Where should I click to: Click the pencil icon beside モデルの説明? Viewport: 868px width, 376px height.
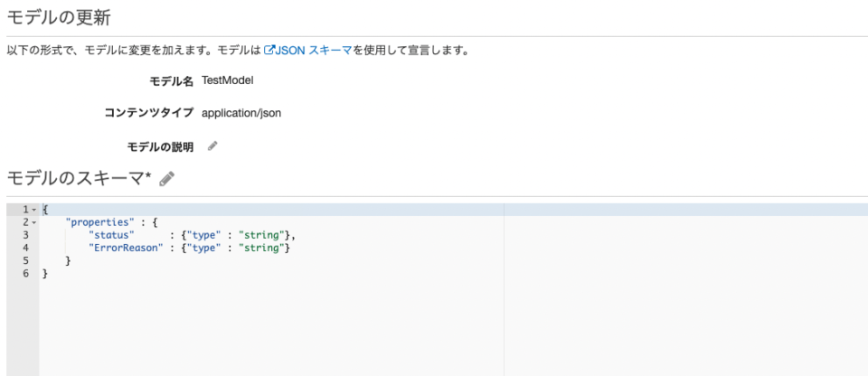click(212, 146)
